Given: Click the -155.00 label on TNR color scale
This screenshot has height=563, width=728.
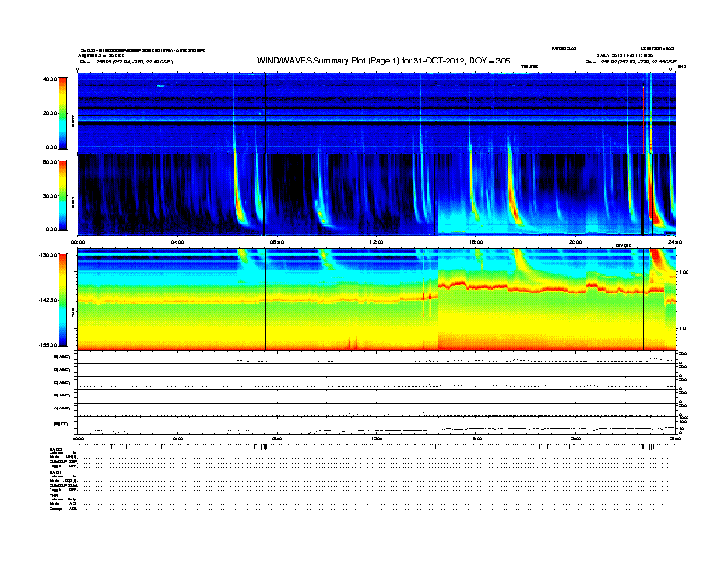Looking at the screenshot, I should [49, 345].
